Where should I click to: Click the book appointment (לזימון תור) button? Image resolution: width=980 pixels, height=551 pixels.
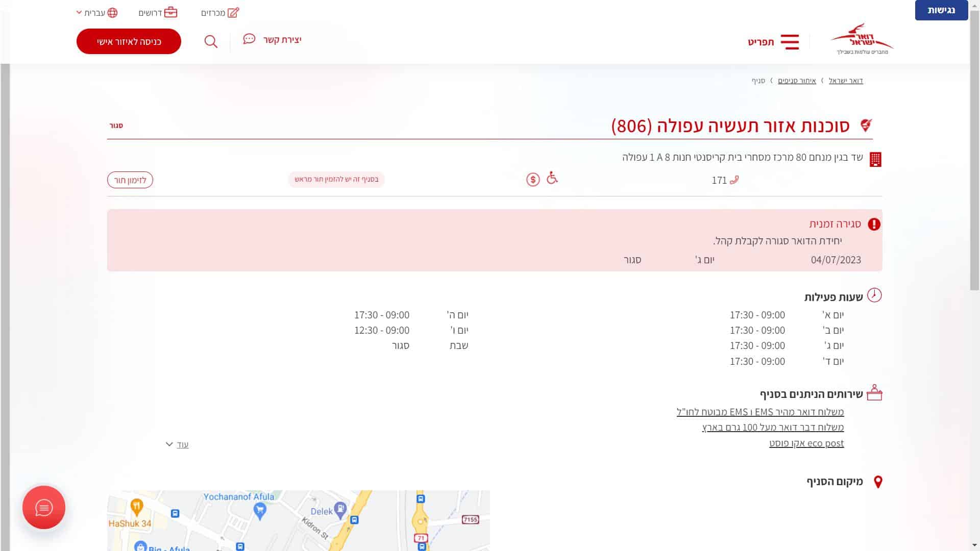(x=130, y=180)
